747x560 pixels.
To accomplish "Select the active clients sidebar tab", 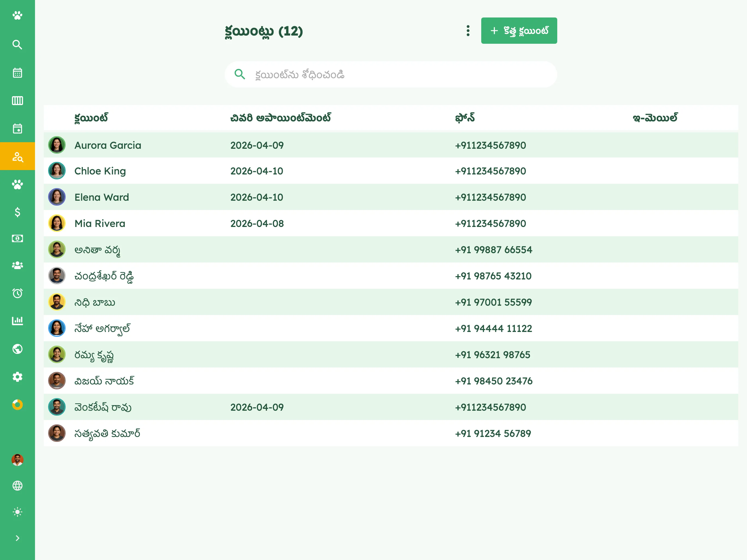I will coord(17,156).
